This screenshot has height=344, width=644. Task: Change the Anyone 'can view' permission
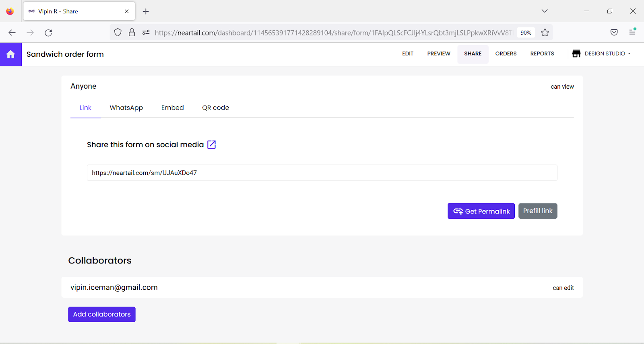coord(562,87)
